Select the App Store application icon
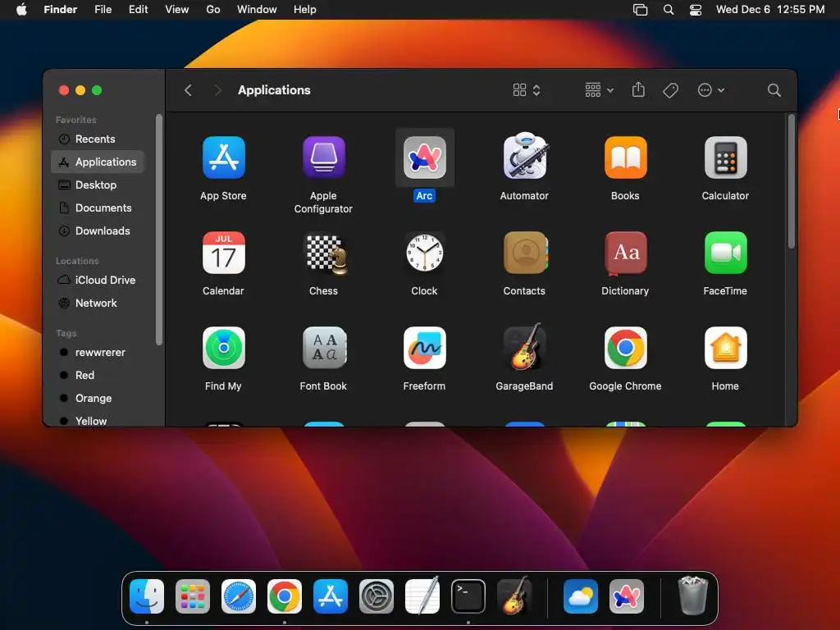Viewport: 840px width, 630px height. point(223,157)
